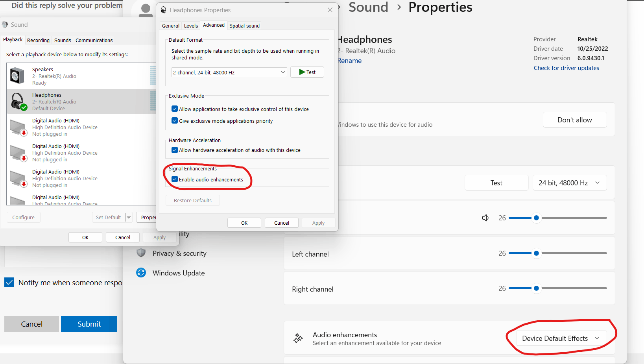
Task: Click the gray Cancel button beside Submit
Action: pyautogui.click(x=31, y=324)
